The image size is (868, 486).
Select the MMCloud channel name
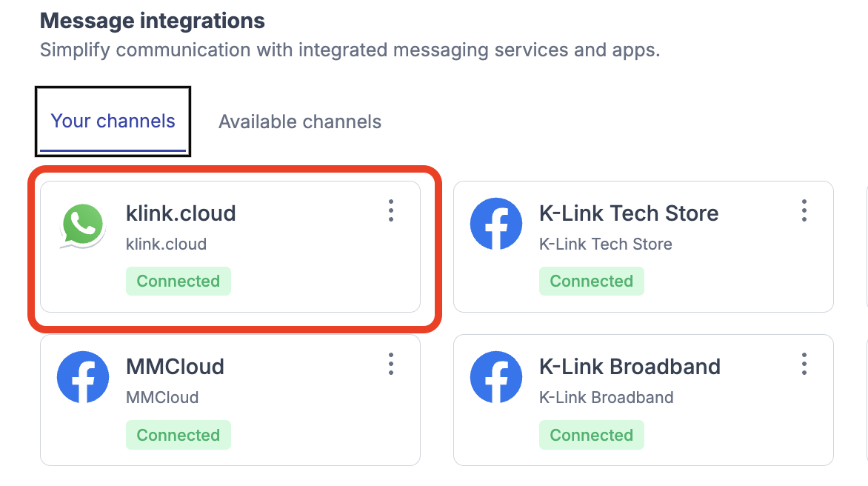tap(175, 367)
